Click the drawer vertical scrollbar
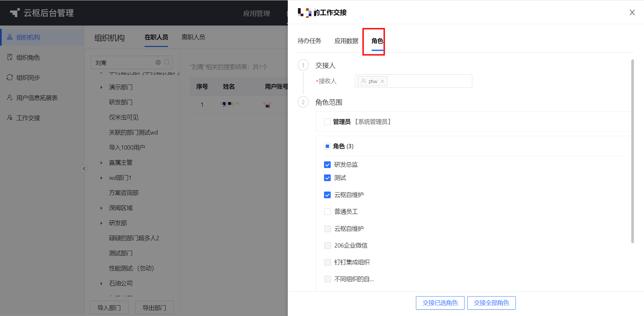 (x=633, y=151)
